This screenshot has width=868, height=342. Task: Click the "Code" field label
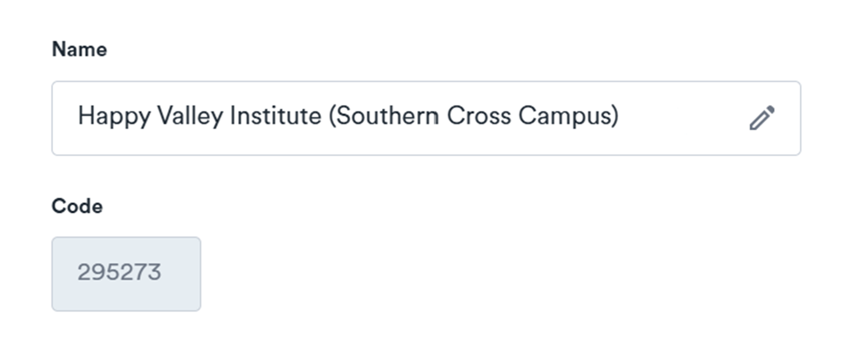point(77,206)
